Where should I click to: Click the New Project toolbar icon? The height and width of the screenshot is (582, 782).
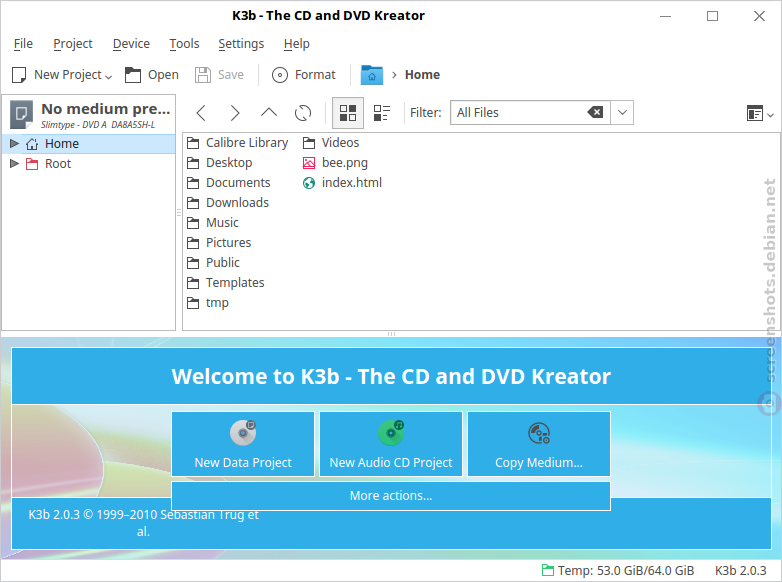[19, 75]
